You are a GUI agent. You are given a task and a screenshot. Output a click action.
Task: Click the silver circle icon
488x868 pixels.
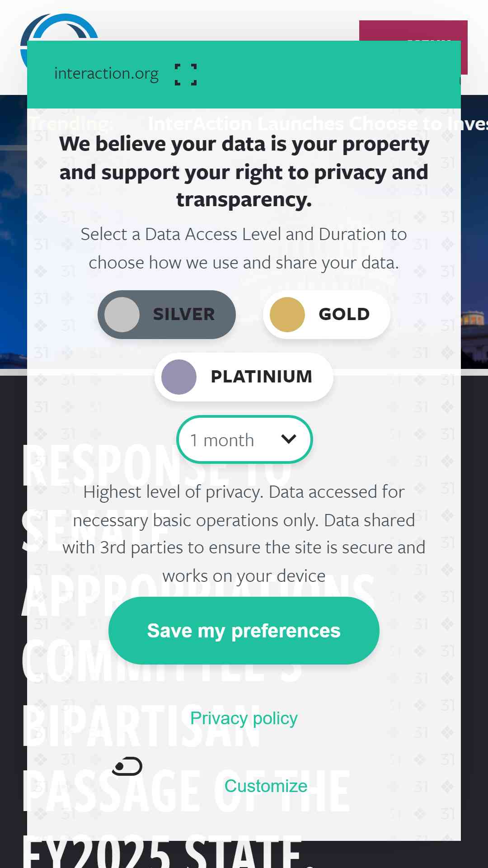122,315
